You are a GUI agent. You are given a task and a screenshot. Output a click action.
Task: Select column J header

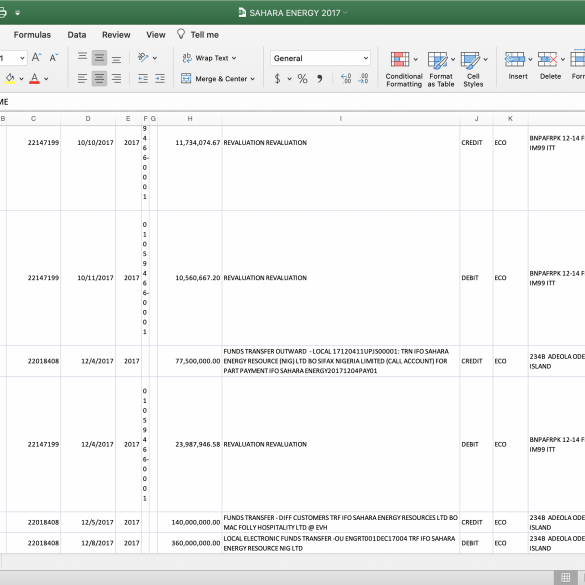pos(476,119)
